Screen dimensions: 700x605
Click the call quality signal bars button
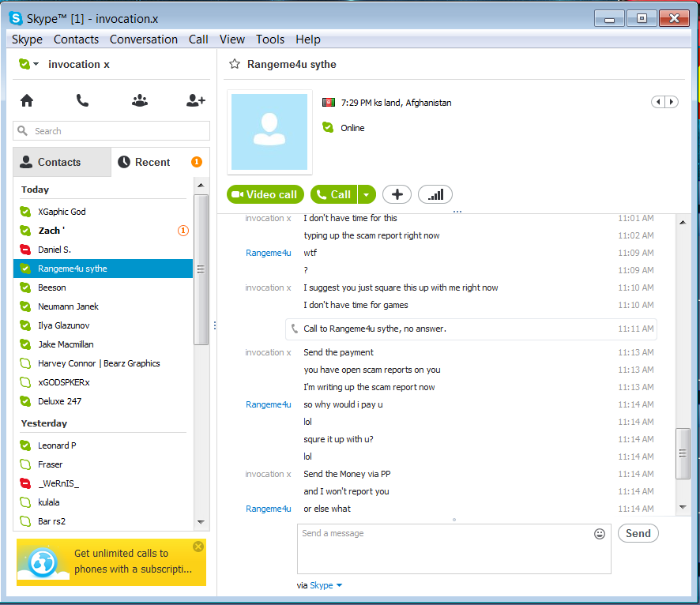[435, 194]
